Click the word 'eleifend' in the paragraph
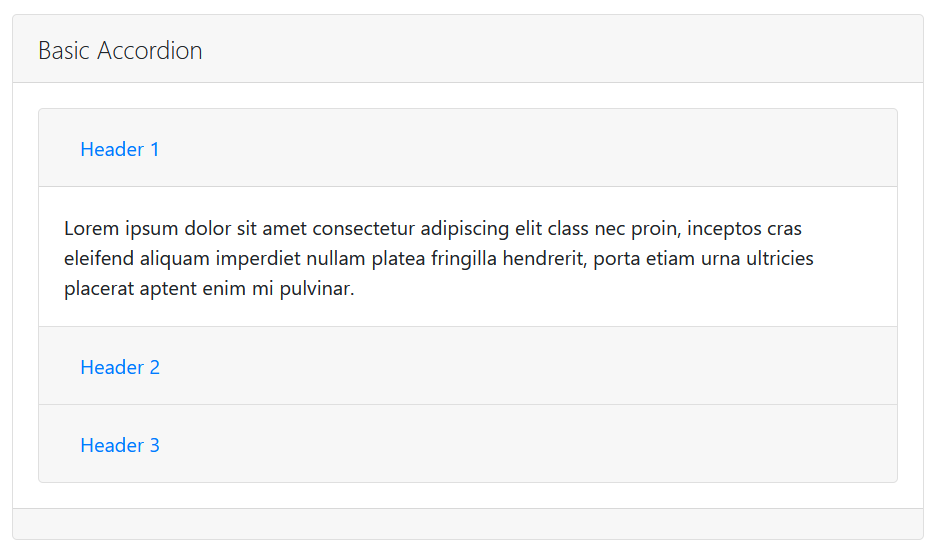 (x=99, y=258)
